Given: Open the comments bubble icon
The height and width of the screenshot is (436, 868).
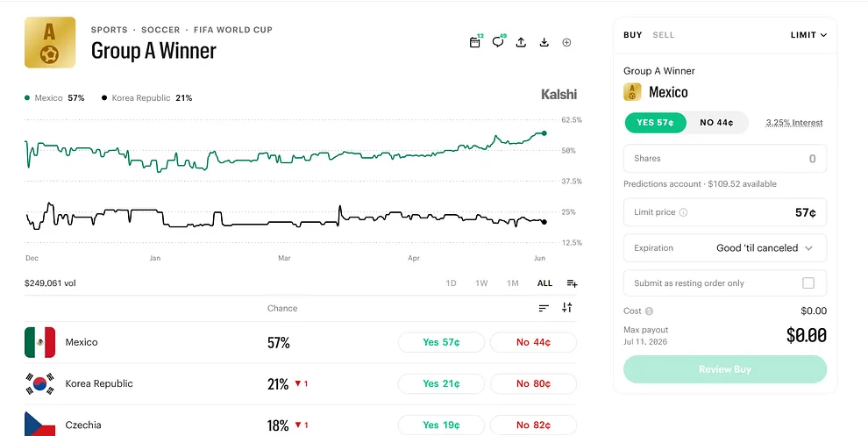Looking at the screenshot, I should [x=498, y=42].
